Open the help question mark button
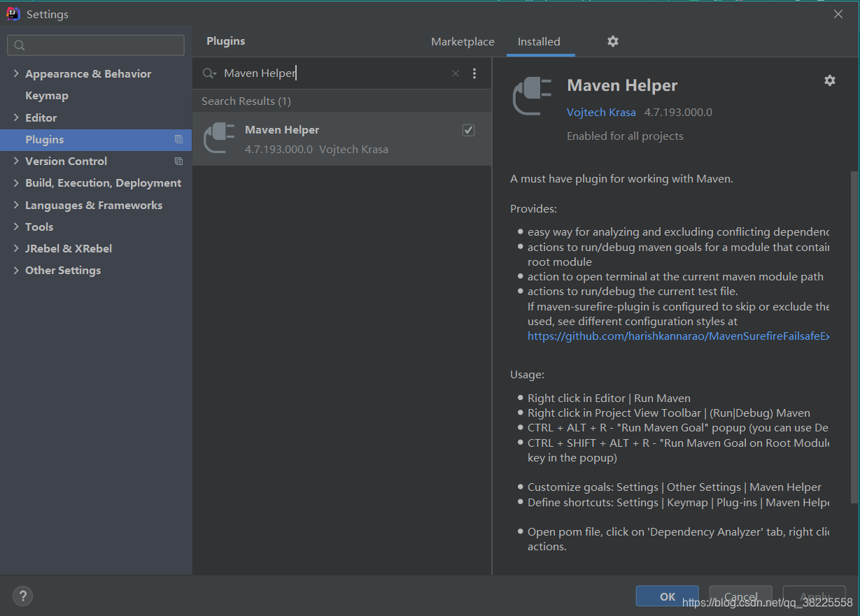Viewport: 860px width, 616px height. click(x=23, y=596)
